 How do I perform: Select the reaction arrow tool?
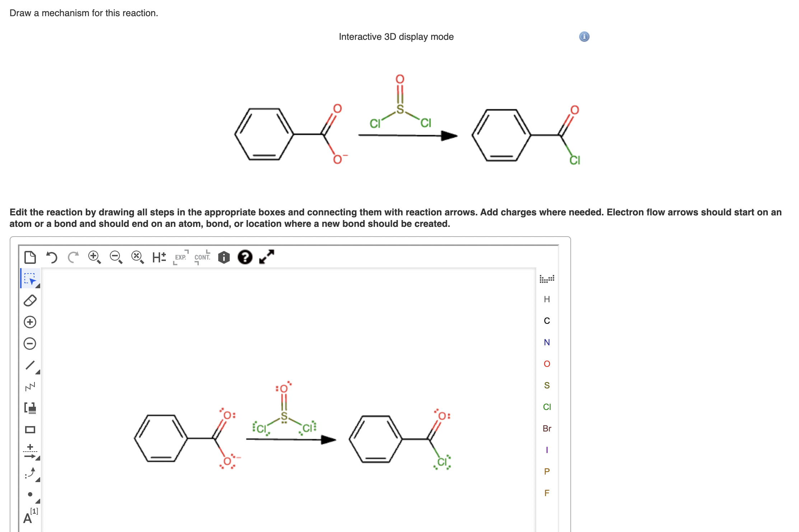coord(29,450)
